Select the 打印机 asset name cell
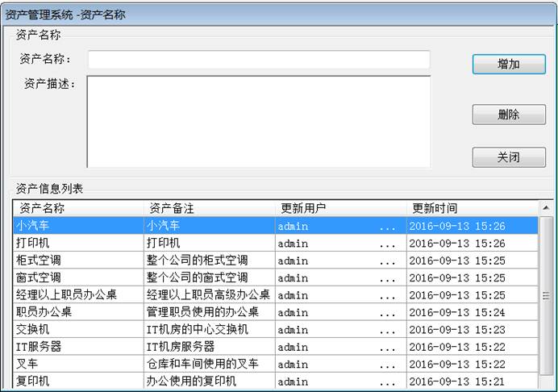 (x=78, y=243)
